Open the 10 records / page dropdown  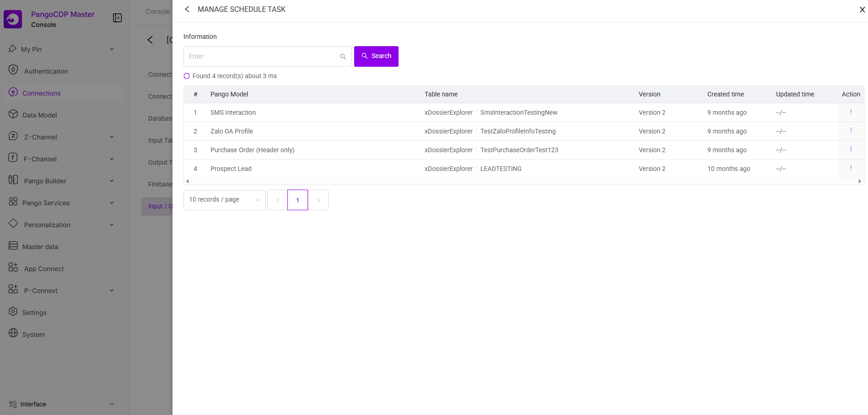click(224, 200)
